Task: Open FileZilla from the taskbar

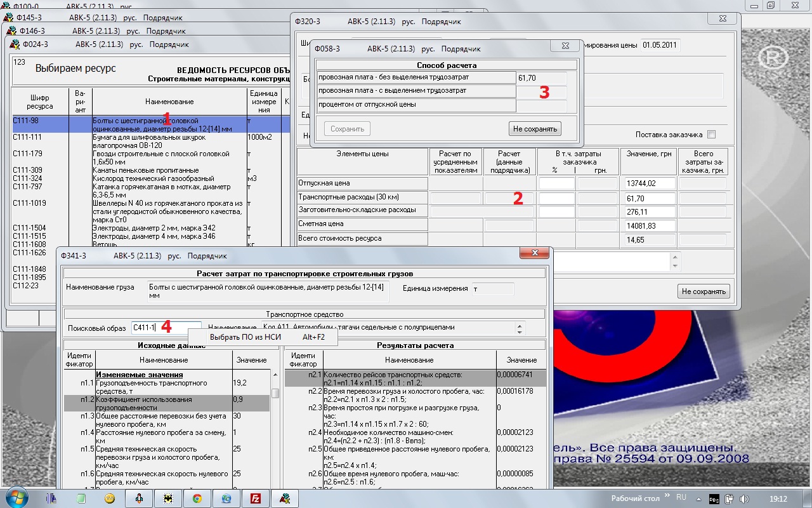Action: [x=256, y=498]
